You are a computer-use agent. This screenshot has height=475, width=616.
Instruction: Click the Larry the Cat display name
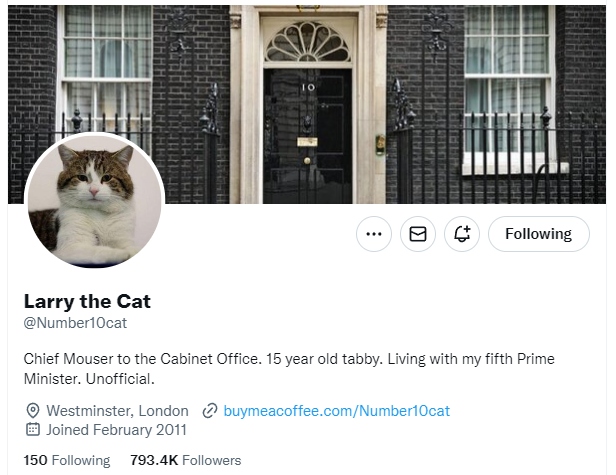point(87,301)
